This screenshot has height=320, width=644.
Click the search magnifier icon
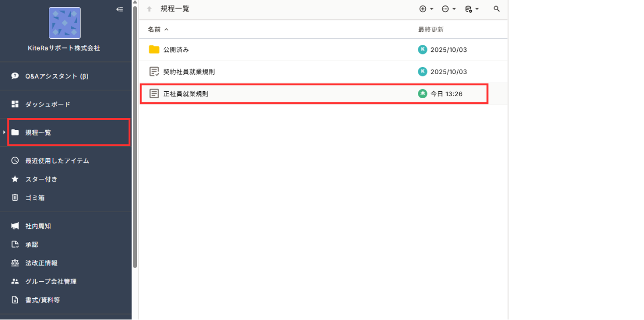click(496, 9)
